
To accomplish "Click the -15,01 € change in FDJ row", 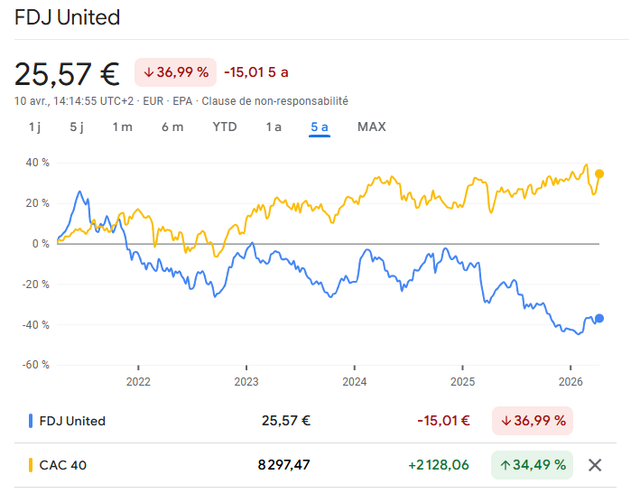I will pyautogui.click(x=443, y=421).
